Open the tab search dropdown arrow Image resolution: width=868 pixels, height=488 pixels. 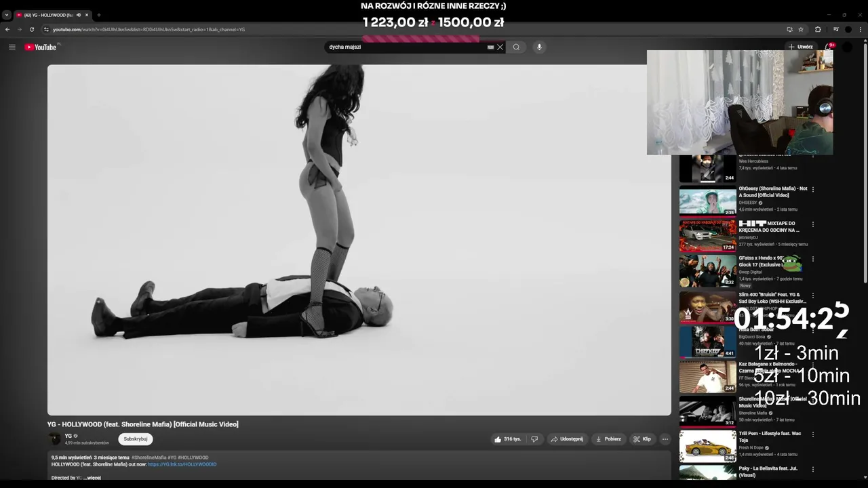(6, 15)
